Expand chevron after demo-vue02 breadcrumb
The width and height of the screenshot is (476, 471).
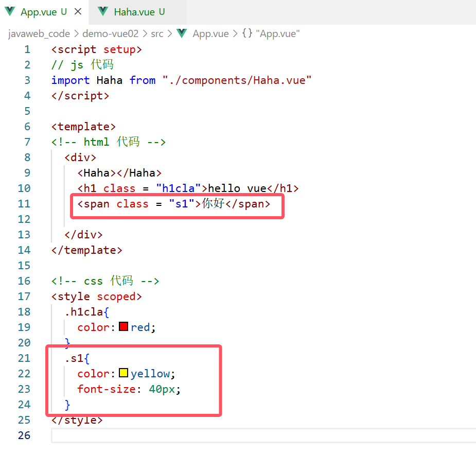[x=145, y=33]
